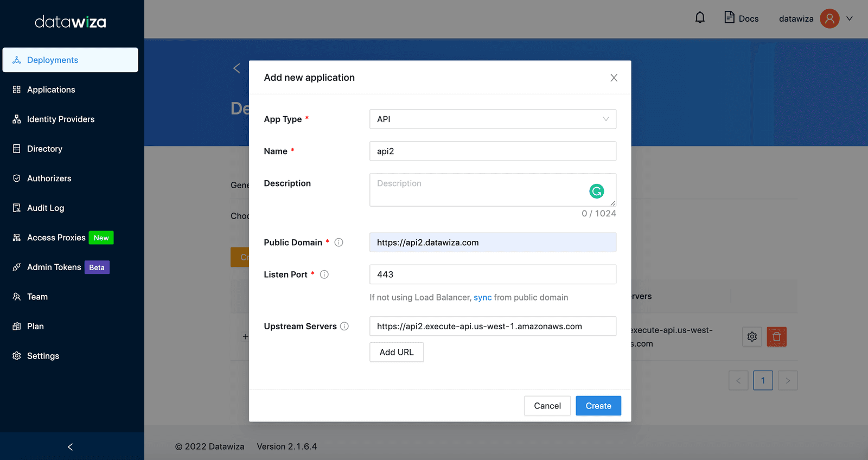This screenshot has width=868, height=460.
Task: Open Admin Tokens in the sidebar
Action: point(70,267)
